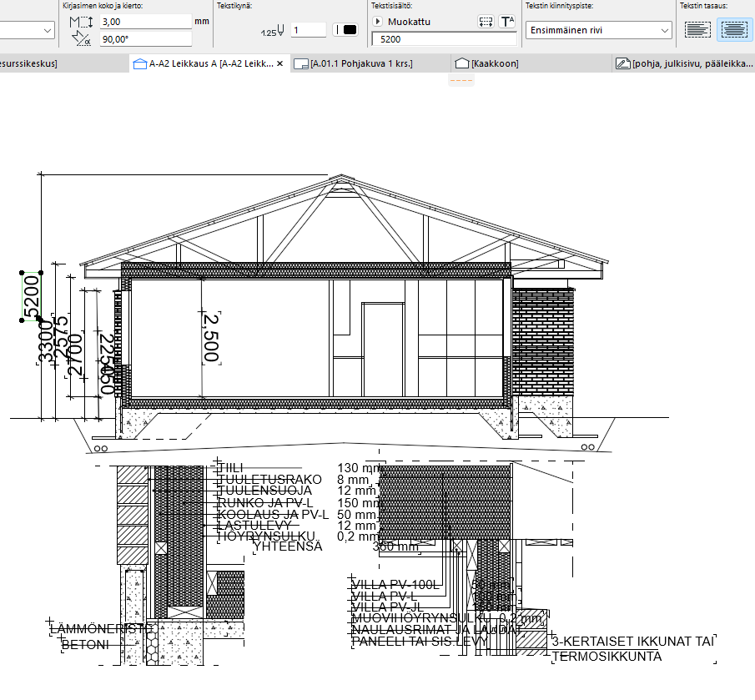The width and height of the screenshot is (755, 700).
Task: Toggle the Muokattu text content arrow
Action: [x=377, y=22]
